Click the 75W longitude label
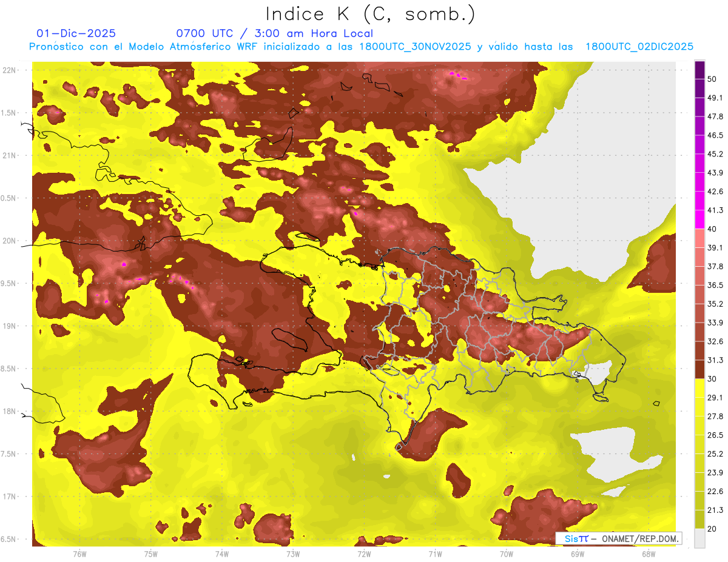This screenshot has width=728, height=562. coord(151,554)
